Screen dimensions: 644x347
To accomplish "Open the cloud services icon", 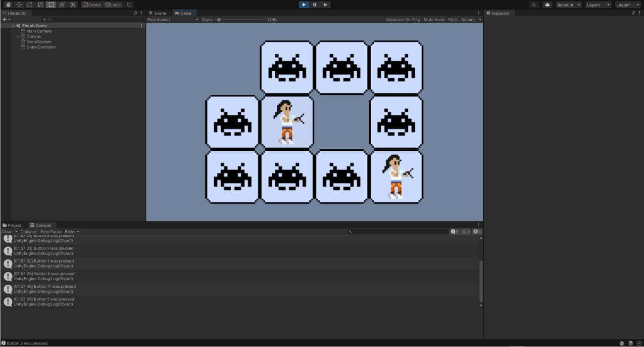I will point(547,4).
